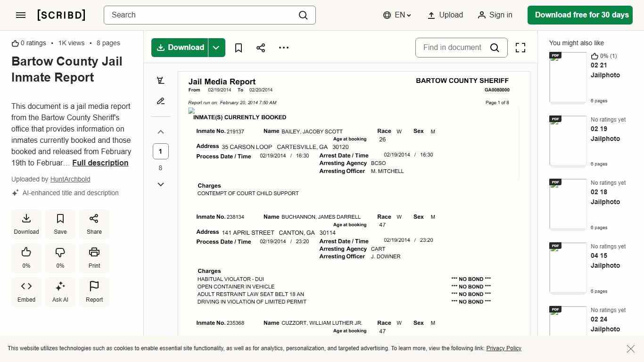The height and width of the screenshot is (362, 644).
Task: Click the Embed document icon
Action: click(26, 292)
